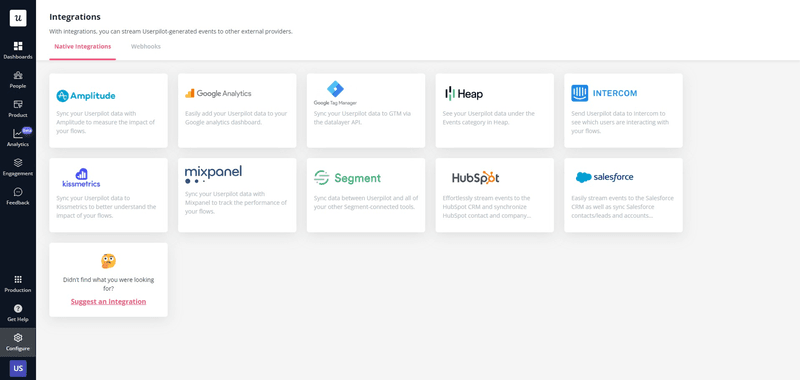
Task: Click the Mixpanel card description text
Action: 236,202
